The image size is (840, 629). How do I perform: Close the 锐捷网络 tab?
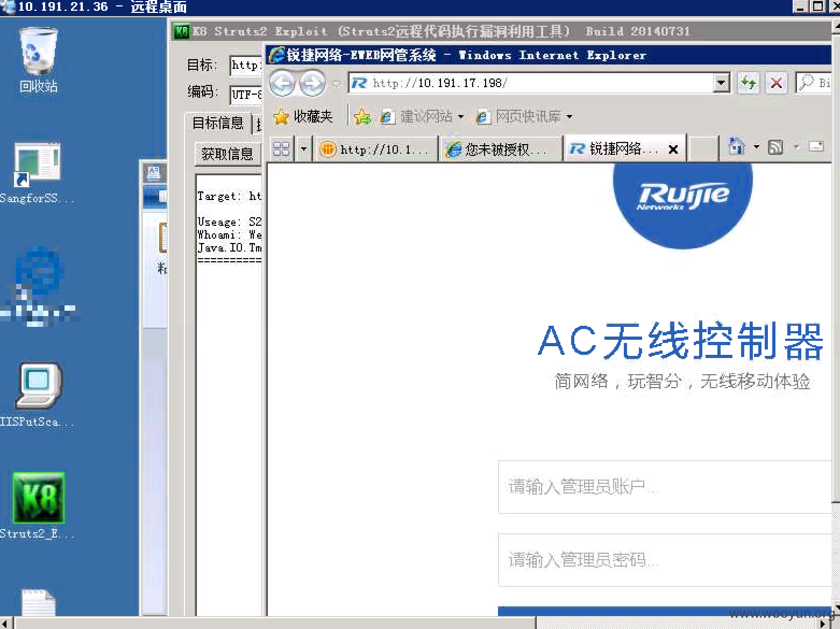pos(673,149)
